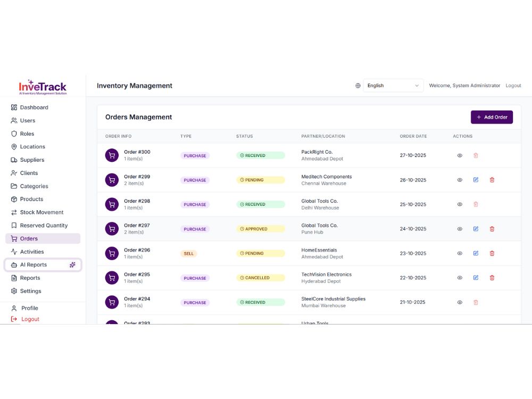Click red Logout in sidebar
The image size is (532, 399).
(26, 319)
